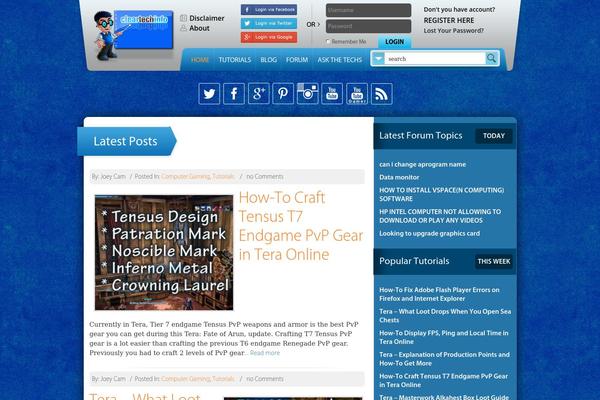Screen dimensions: 600x400
Task: Open the first YouTube channel icon
Action: [332, 94]
